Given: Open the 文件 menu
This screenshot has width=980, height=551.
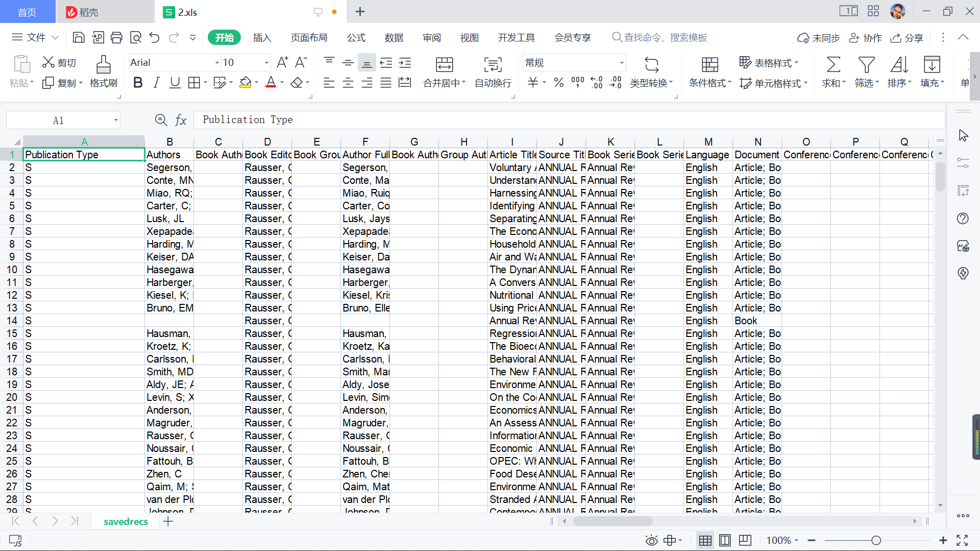Looking at the screenshot, I should [35, 37].
